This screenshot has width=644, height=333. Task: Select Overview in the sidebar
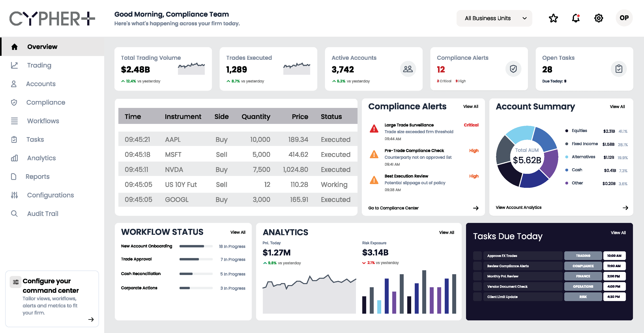(x=52, y=47)
